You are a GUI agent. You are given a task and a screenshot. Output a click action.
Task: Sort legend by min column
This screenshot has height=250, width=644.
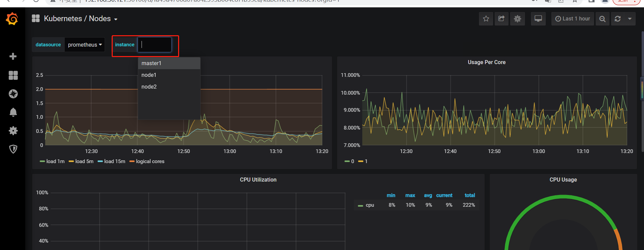click(391, 195)
